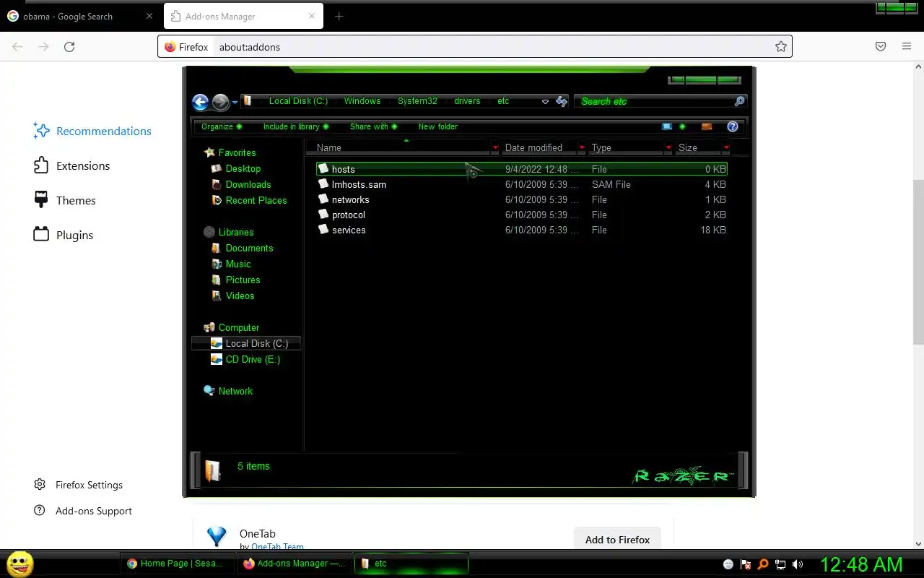Viewport: 924px width, 578px height.
Task: Open the Firefox hamburger menu
Action: click(x=907, y=47)
